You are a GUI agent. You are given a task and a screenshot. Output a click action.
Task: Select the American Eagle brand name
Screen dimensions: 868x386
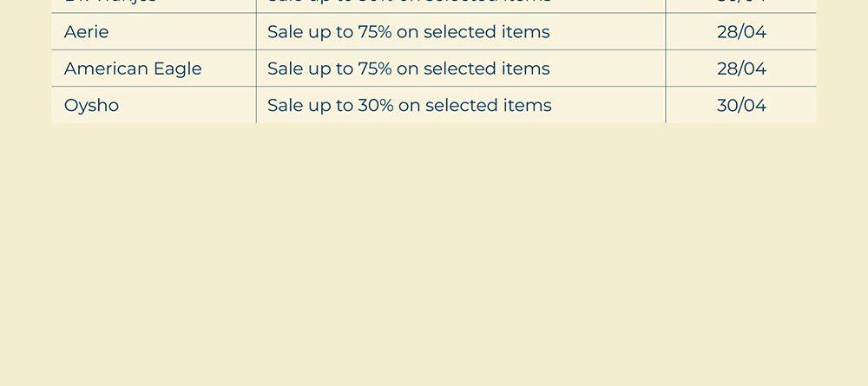133,69
